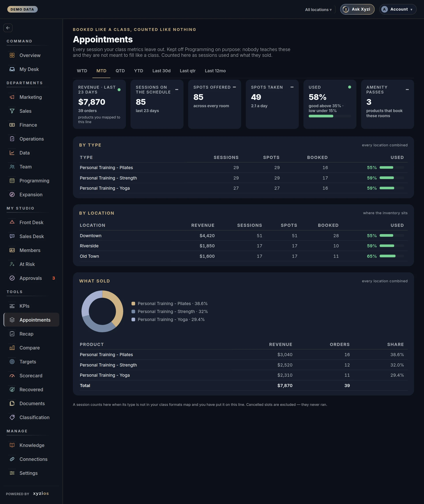The height and width of the screenshot is (504, 424).
Task: Switch to the YTD tab
Action: 138,71
